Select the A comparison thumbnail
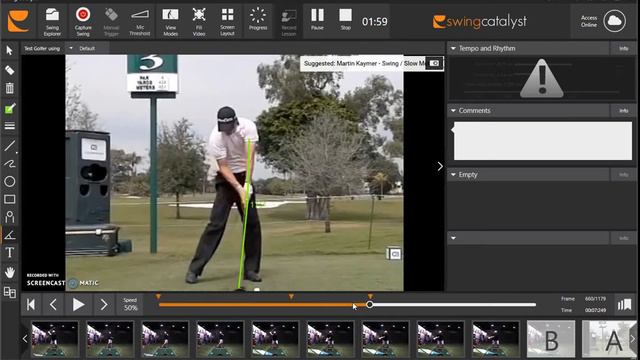640x360 pixels. point(608,339)
